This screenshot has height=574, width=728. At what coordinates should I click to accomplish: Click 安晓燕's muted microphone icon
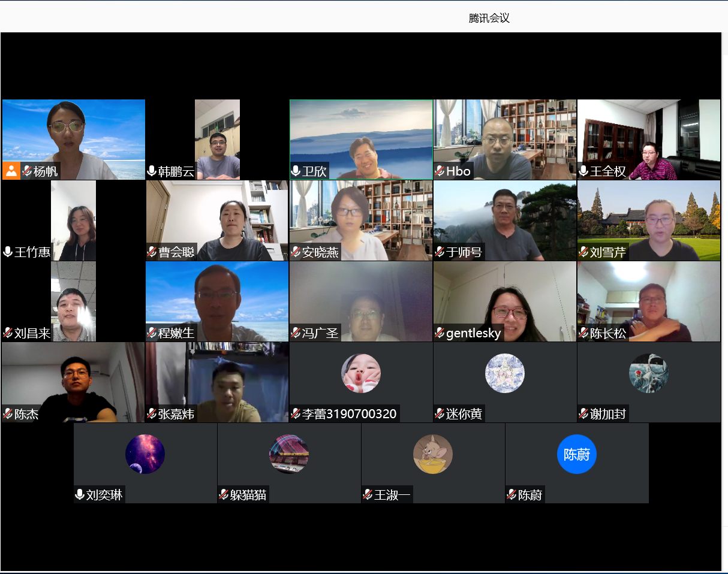pyautogui.click(x=296, y=252)
